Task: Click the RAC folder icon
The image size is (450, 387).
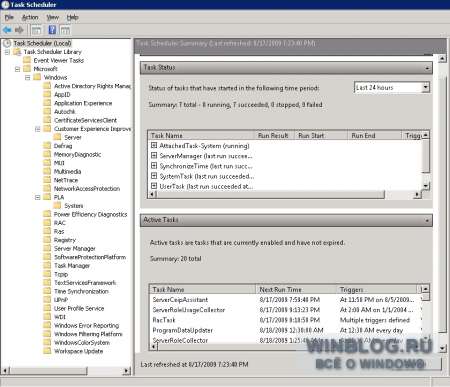Action: click(47, 223)
